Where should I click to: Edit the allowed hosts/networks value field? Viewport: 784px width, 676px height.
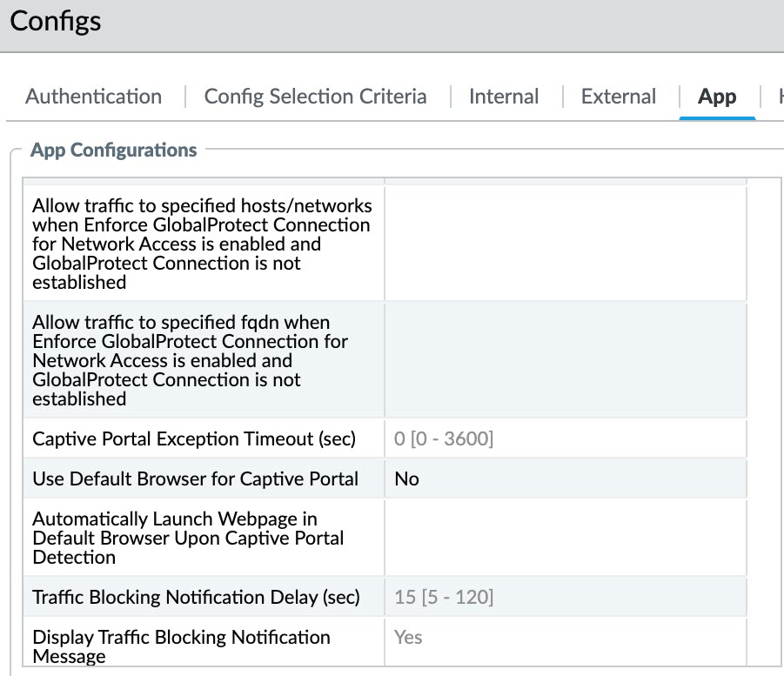[565, 244]
